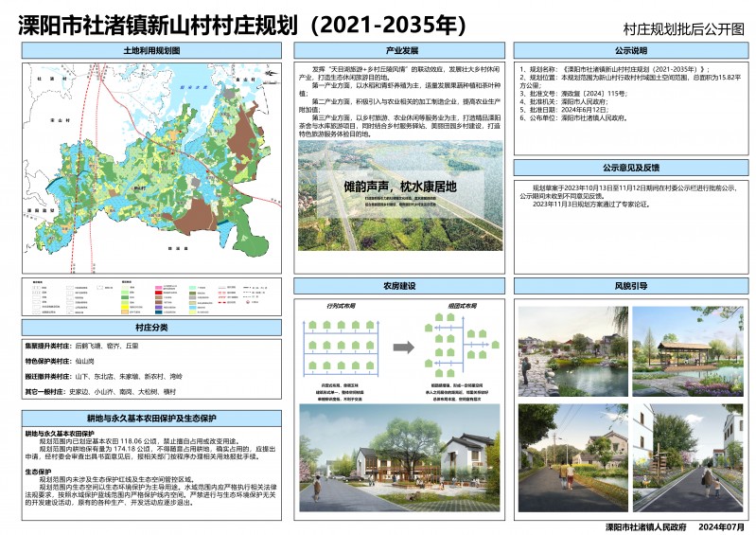The width and height of the screenshot is (756, 535).
Task: Click the line 公布单位：溧阳市社渚镇人民政府
Action: tap(573, 117)
